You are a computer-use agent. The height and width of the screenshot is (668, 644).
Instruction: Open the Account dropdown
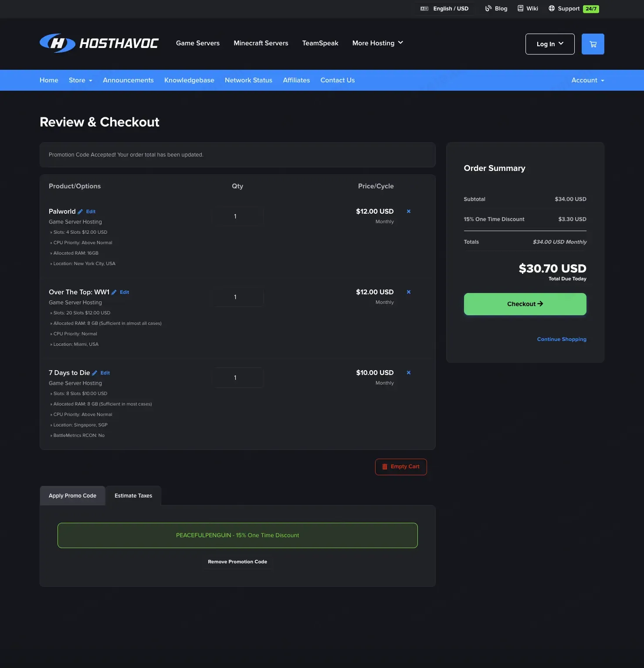(x=588, y=80)
